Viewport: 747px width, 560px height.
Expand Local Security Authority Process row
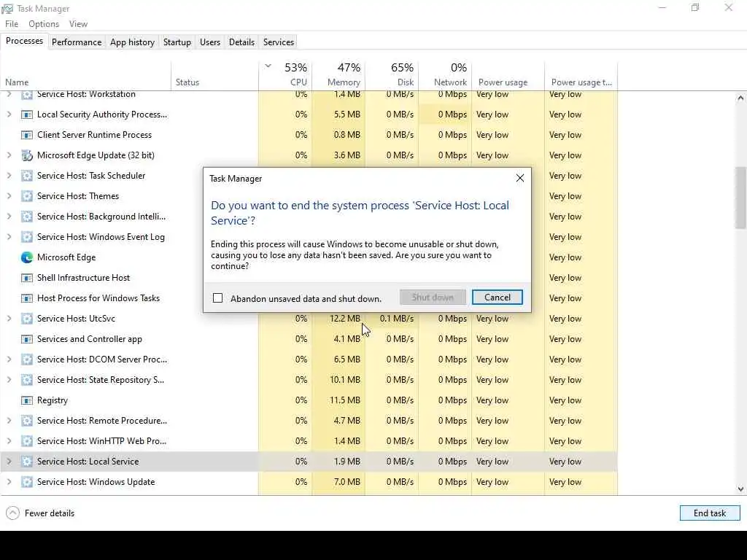(9, 114)
